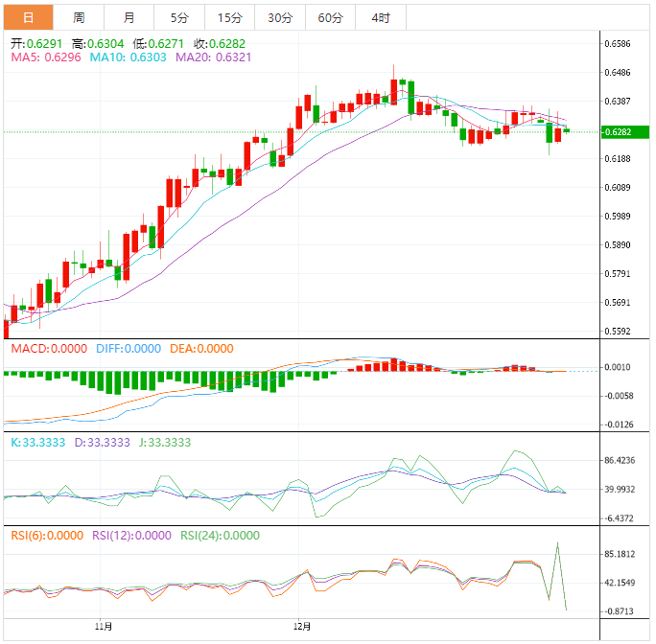Click the DEA indicator value

201,349
